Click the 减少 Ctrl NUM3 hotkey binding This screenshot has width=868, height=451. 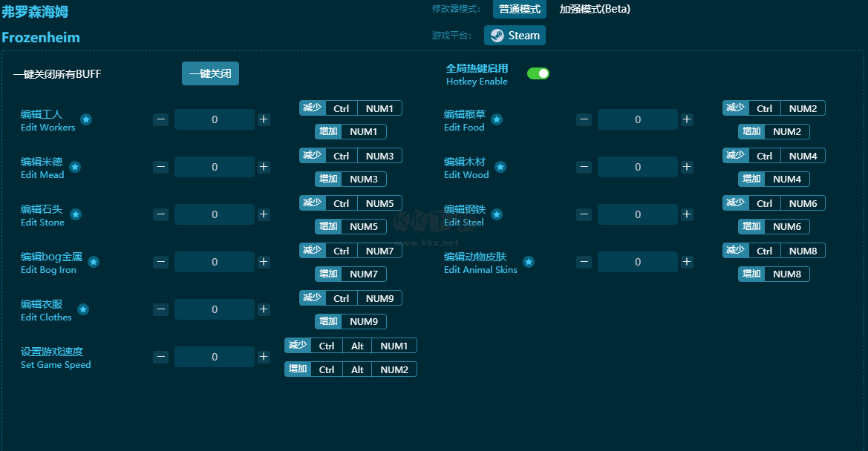(350, 156)
